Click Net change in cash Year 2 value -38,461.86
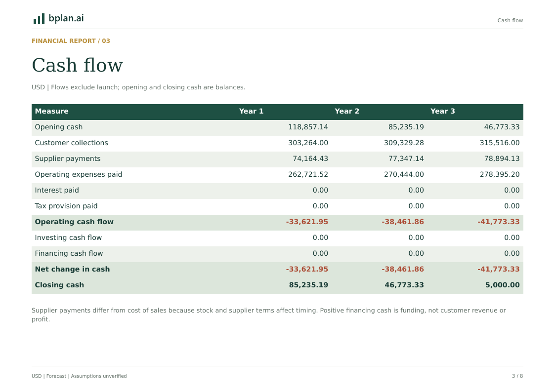This screenshot has height=392, width=555. point(403,270)
